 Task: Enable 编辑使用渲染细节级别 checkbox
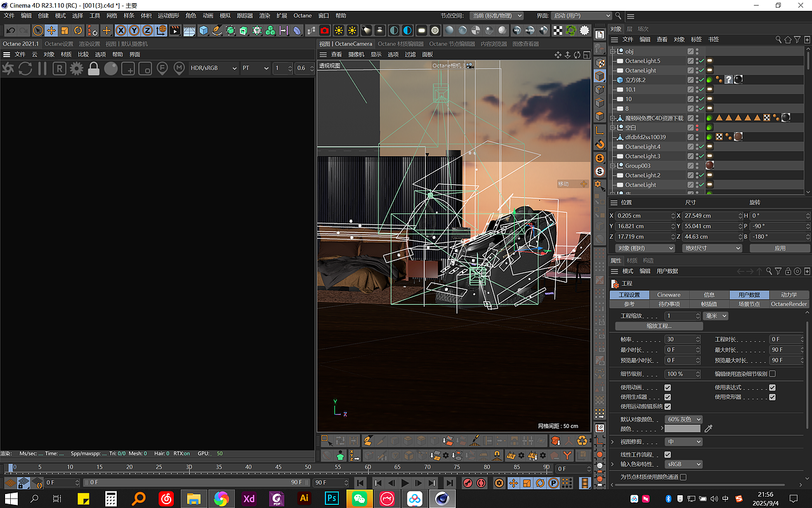point(772,374)
